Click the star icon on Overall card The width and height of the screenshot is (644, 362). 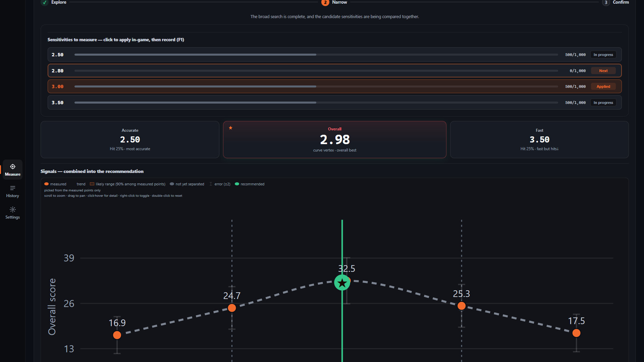coord(230,128)
